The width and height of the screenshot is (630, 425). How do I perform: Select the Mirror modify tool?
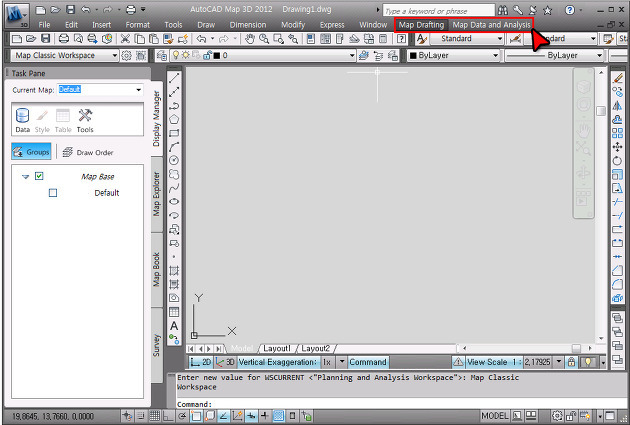tap(618, 106)
